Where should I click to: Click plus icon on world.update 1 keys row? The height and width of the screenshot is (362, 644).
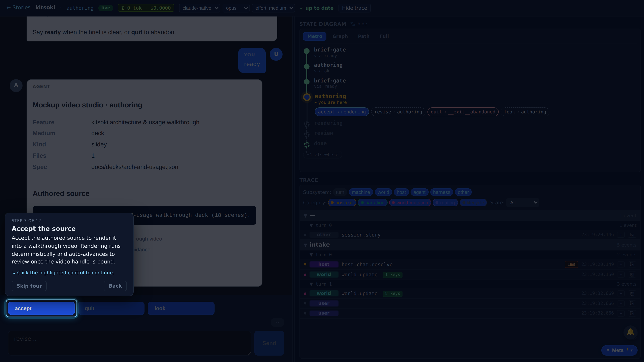[621, 275]
